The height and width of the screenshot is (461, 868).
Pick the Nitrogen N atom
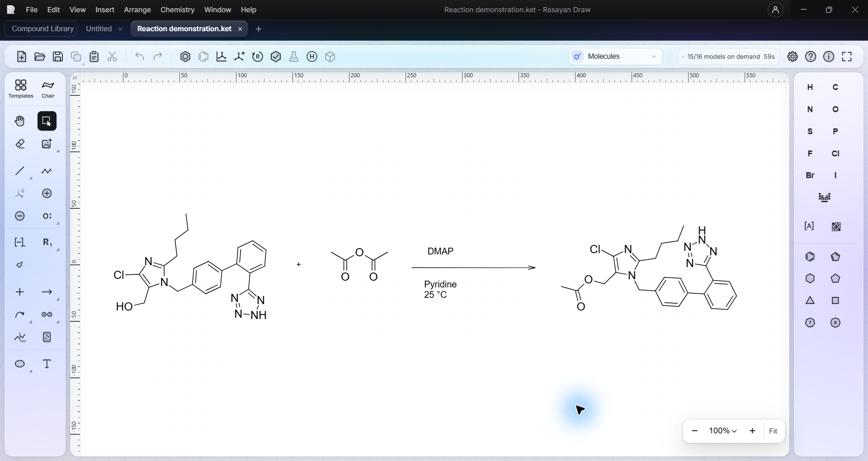[x=810, y=109]
